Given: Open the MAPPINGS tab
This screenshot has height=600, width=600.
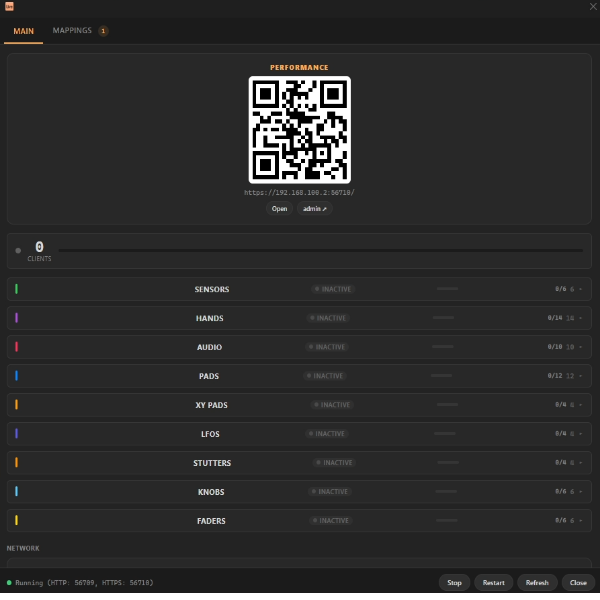Looking at the screenshot, I should (72, 31).
